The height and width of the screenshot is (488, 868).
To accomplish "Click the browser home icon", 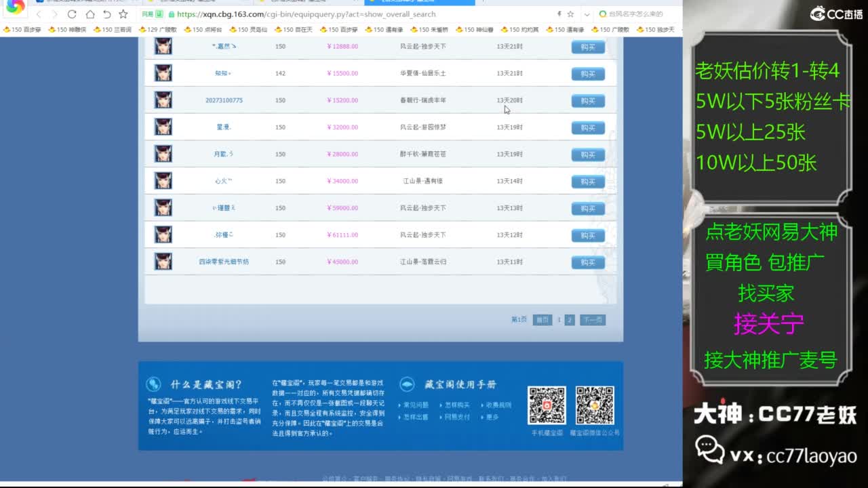I will 92,14.
